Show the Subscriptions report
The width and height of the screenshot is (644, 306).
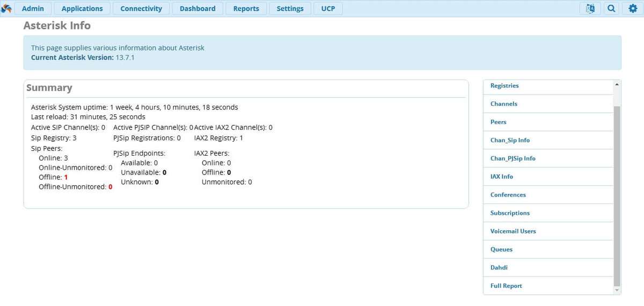[548, 213]
